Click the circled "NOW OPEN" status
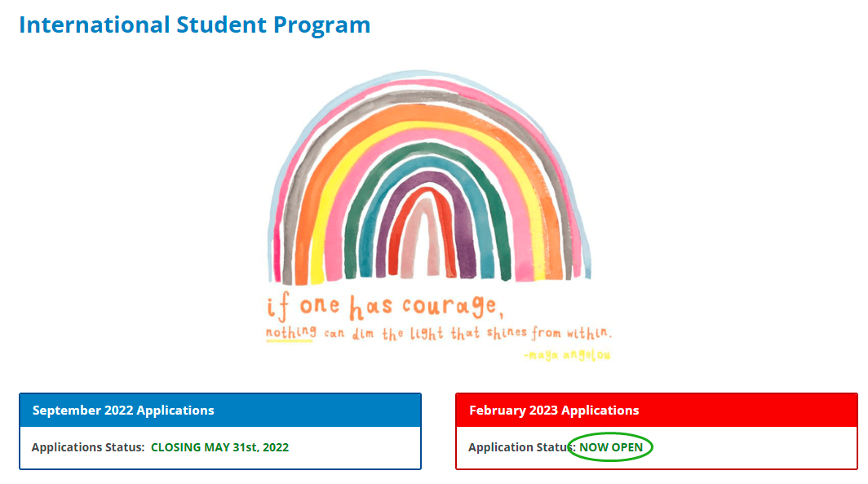 (611, 447)
